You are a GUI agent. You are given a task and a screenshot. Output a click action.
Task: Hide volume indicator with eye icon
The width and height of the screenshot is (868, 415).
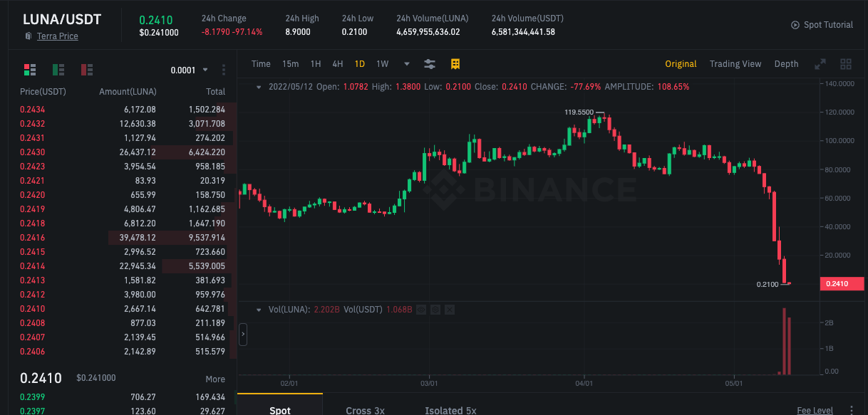coord(422,310)
